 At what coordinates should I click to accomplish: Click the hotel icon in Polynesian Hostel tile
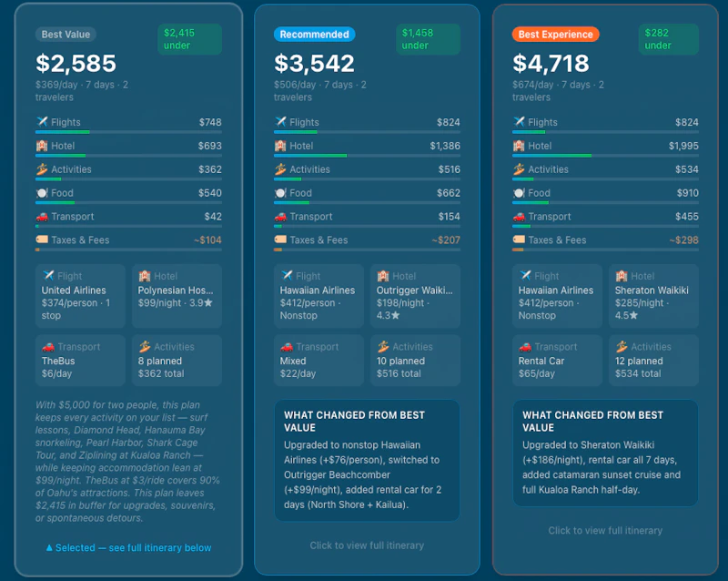click(145, 276)
